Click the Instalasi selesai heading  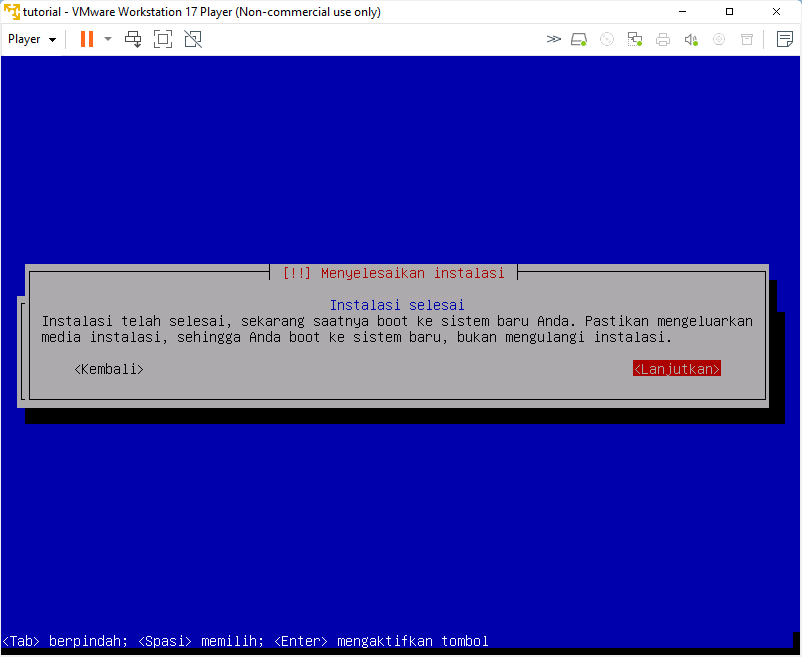click(x=397, y=306)
